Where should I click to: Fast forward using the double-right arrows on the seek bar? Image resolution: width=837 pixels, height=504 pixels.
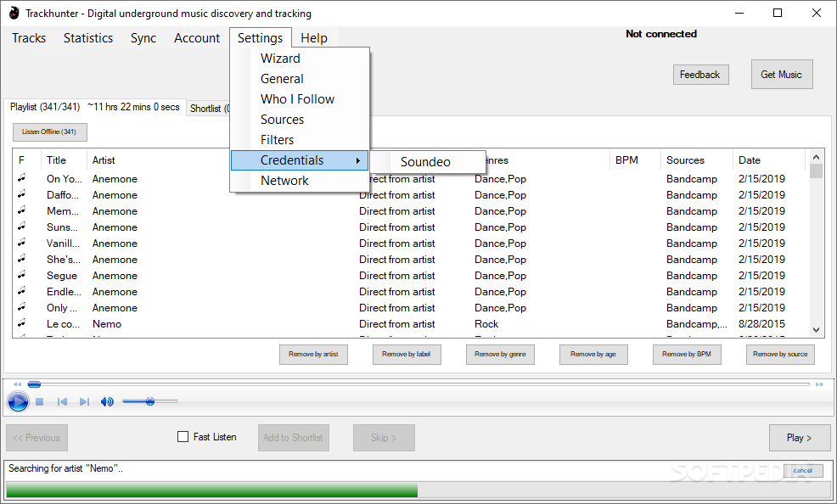tap(819, 384)
